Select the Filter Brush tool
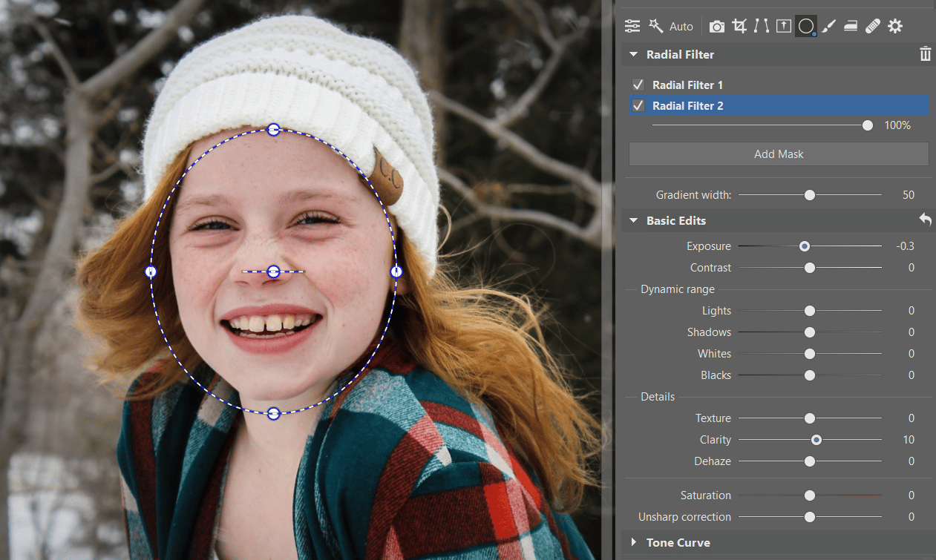This screenshot has width=936, height=560. pyautogui.click(x=829, y=27)
